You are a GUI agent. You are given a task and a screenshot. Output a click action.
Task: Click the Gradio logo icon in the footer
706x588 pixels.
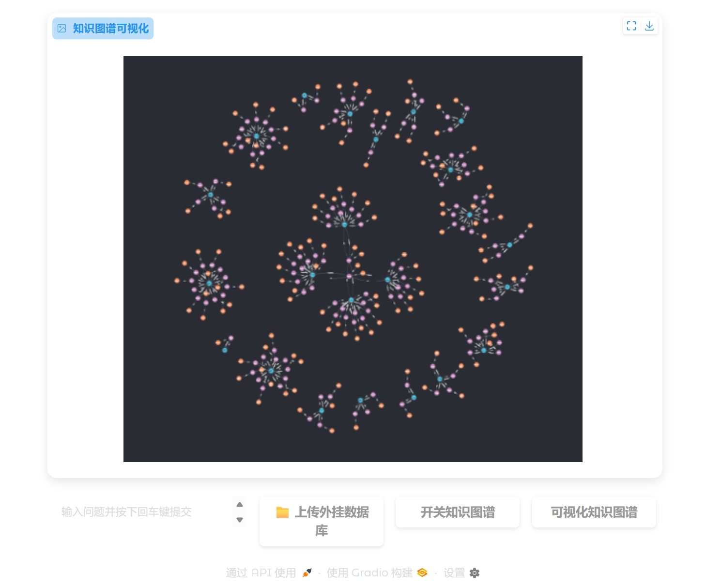422,573
